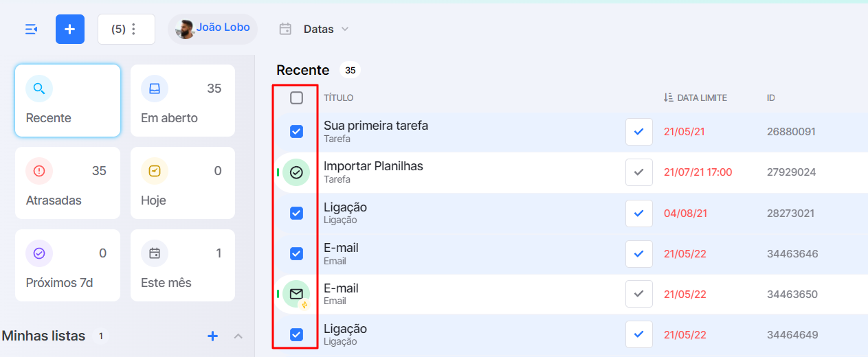Add a new list with plus icon
This screenshot has width=868, height=357.
coord(213,336)
